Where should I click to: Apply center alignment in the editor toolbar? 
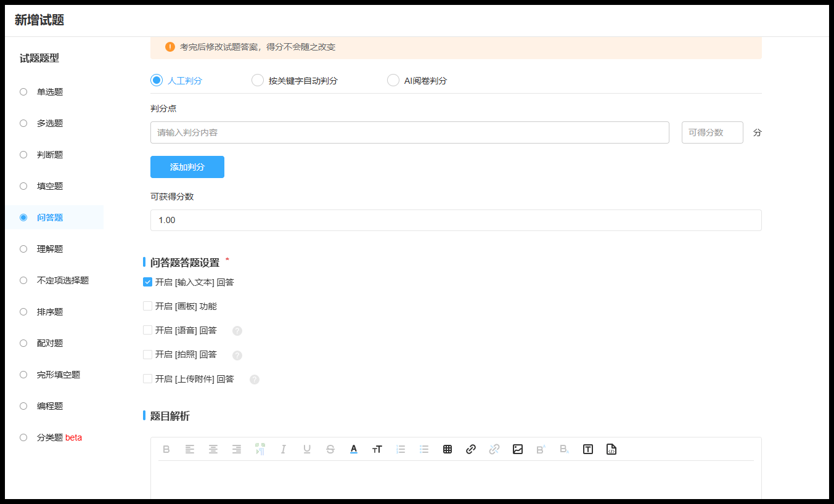point(213,449)
